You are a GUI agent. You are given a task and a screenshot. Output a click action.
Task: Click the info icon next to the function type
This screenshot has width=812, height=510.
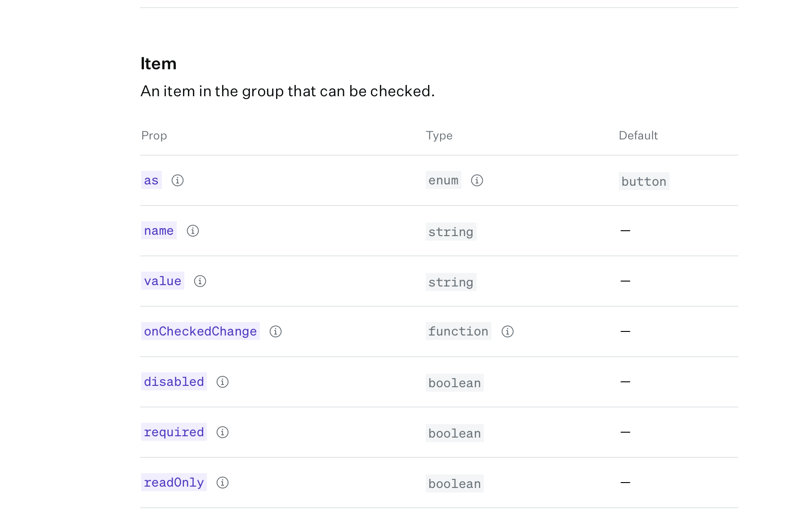(508, 332)
